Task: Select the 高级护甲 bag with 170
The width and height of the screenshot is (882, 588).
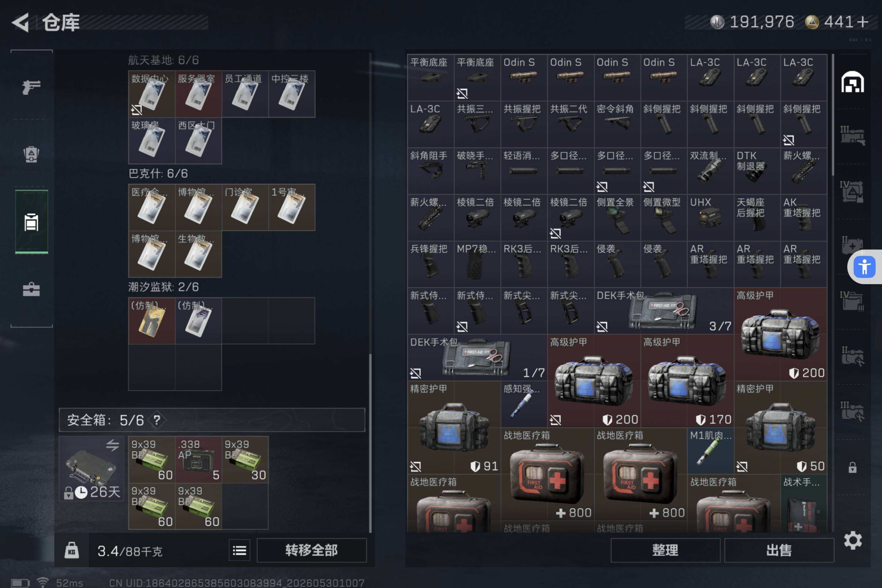Action: pos(687,381)
